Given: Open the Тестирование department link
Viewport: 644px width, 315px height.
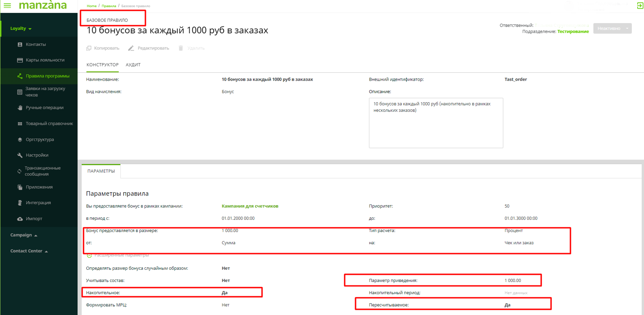Looking at the screenshot, I should coord(573,31).
